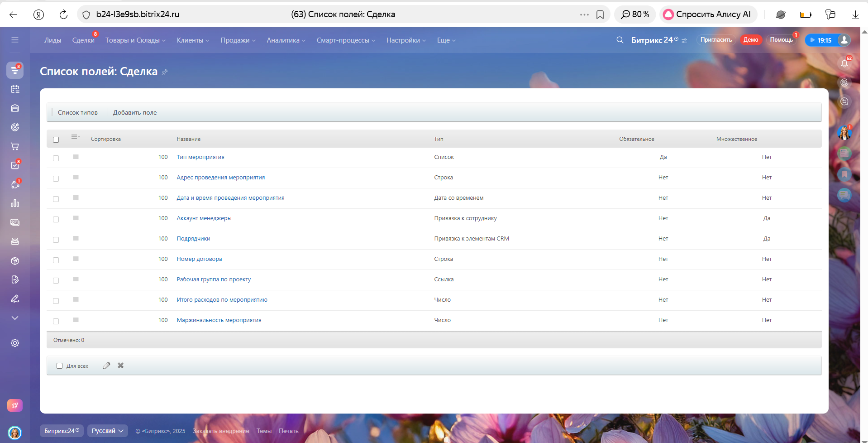Click the Добавить поле button
The height and width of the screenshot is (443, 868).
click(135, 112)
